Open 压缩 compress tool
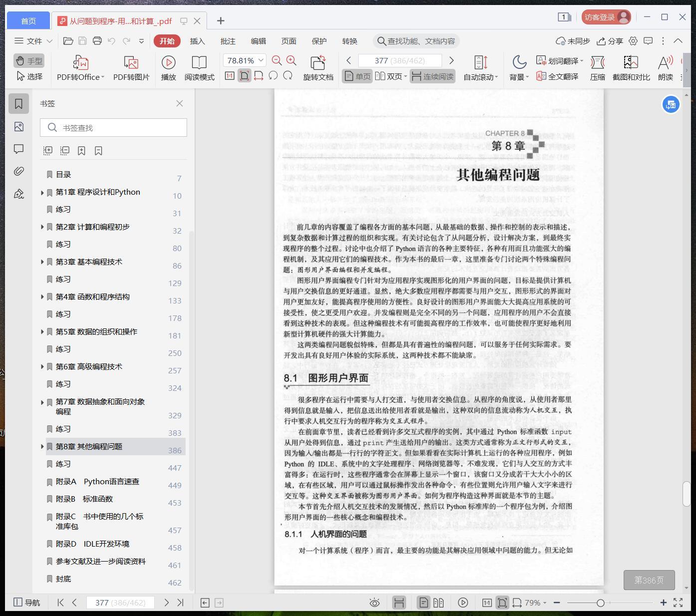 [597, 68]
